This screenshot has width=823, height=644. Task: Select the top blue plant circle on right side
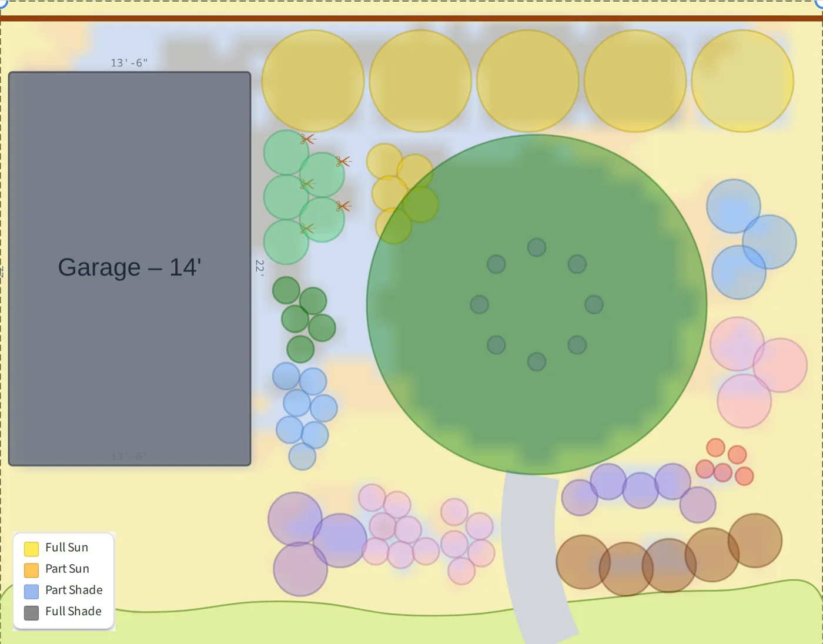pyautogui.click(x=734, y=206)
